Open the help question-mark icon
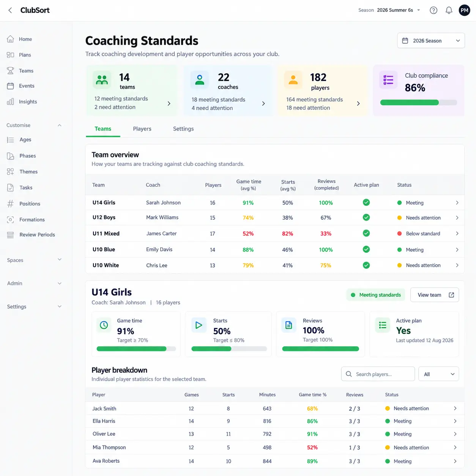Screen dimensions: 476x476 [433, 10]
